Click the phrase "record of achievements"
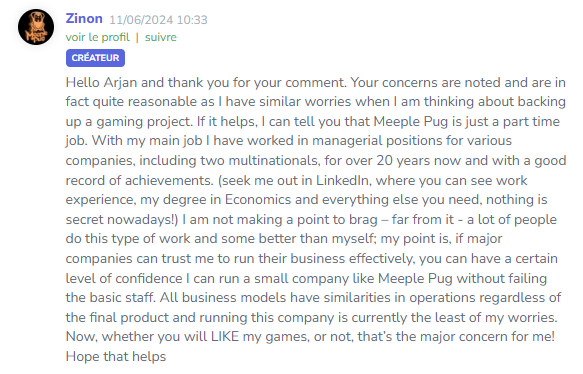Image resolution: width=583 pixels, height=374 pixels. coord(139,180)
